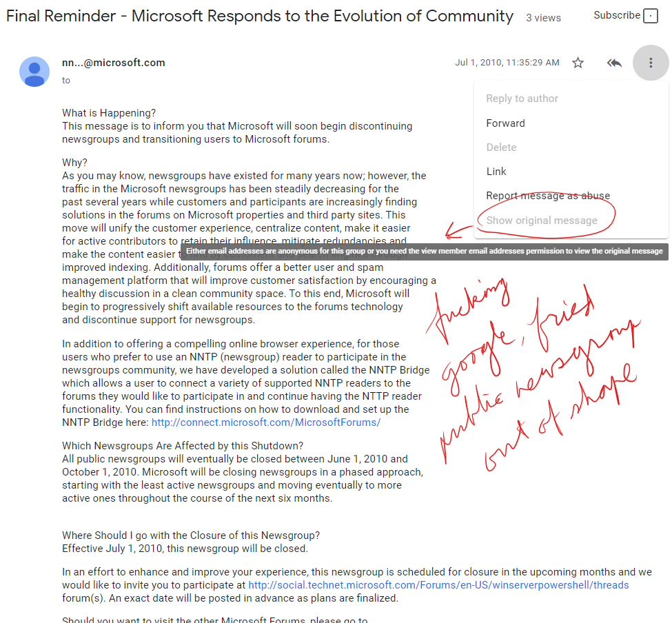Click the 'What is Happening?' heading text
This screenshot has height=623, width=672.
tap(109, 113)
